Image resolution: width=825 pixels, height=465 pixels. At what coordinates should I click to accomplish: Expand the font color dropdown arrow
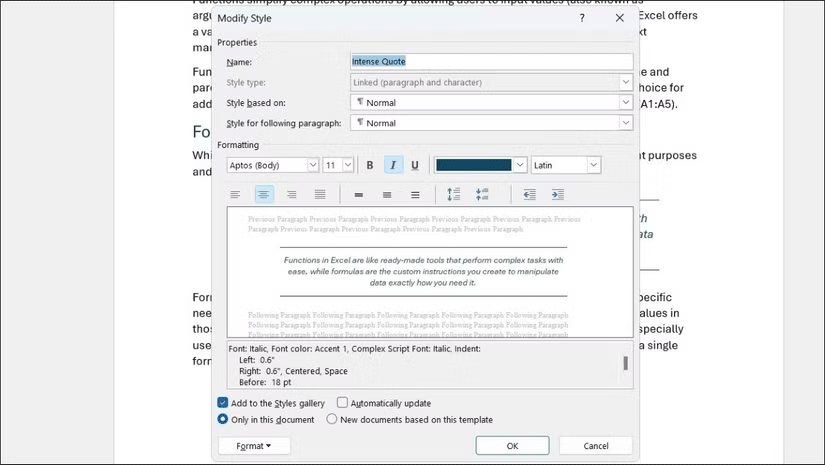520,165
